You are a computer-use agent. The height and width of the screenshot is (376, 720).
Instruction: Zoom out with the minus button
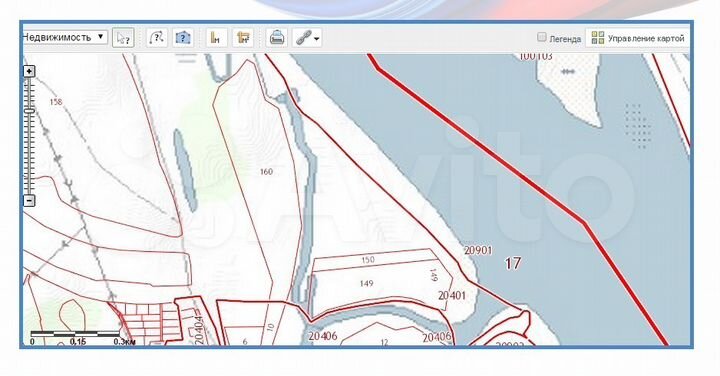point(29,201)
